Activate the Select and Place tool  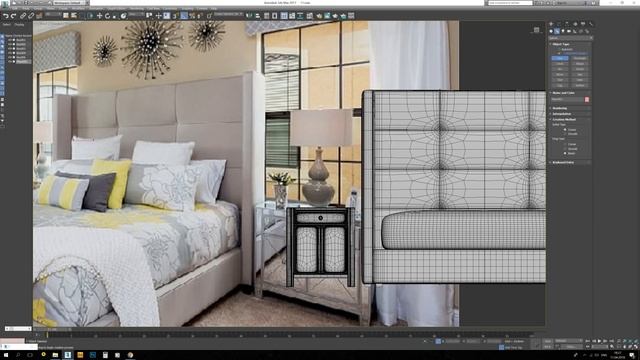[x=124, y=16]
